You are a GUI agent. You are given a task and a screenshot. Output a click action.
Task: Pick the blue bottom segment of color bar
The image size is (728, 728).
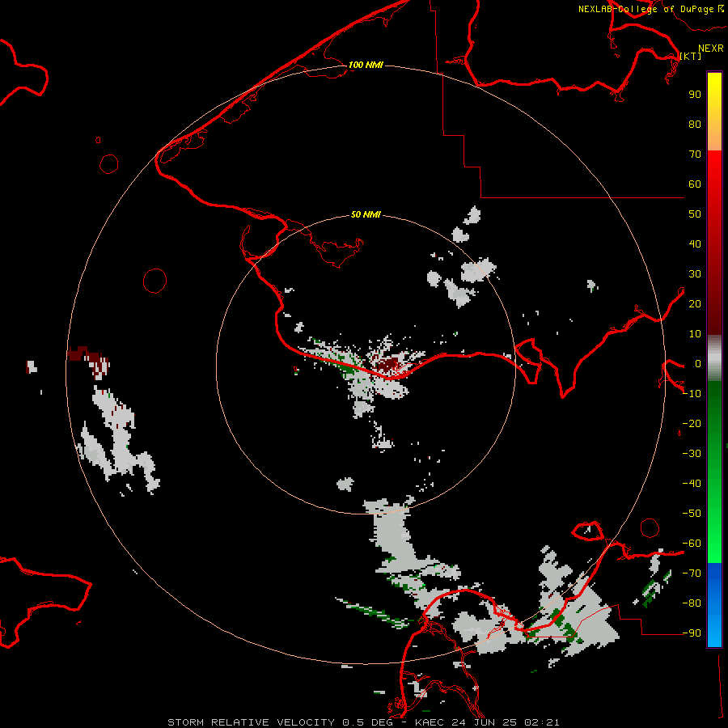[714, 605]
